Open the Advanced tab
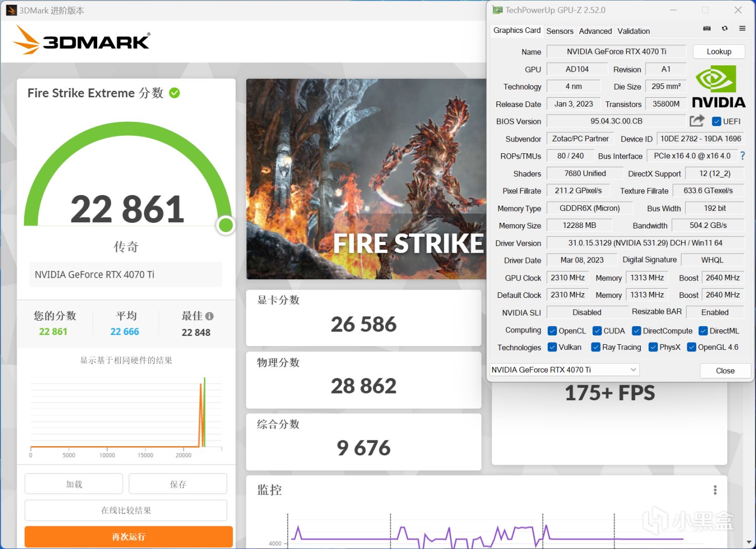The width and height of the screenshot is (756, 549). pos(596,31)
